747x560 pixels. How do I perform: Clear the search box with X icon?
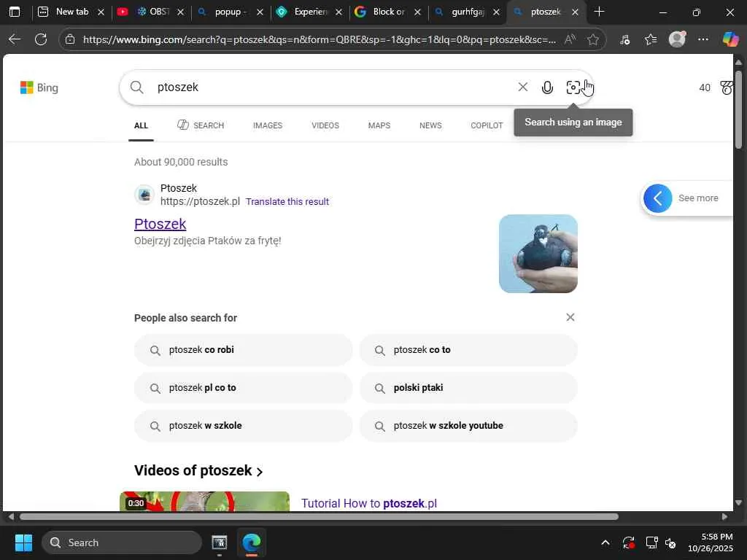[x=522, y=87]
